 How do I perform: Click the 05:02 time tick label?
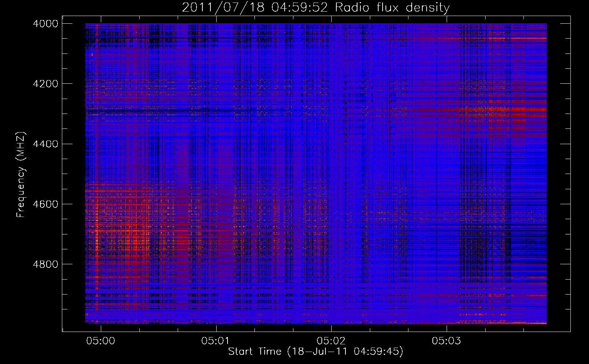(331, 341)
